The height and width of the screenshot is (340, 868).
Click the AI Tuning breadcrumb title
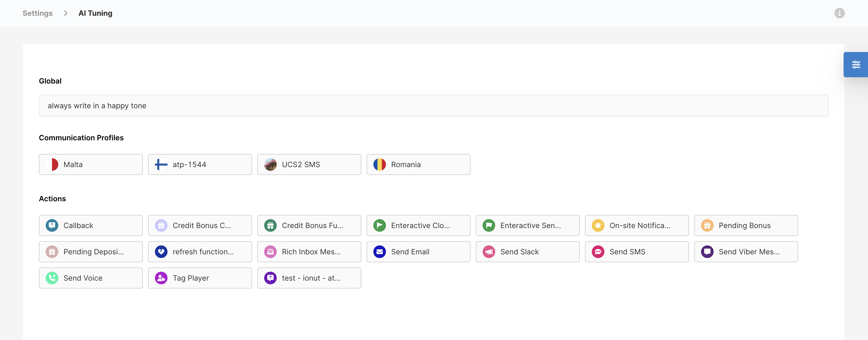pos(95,13)
